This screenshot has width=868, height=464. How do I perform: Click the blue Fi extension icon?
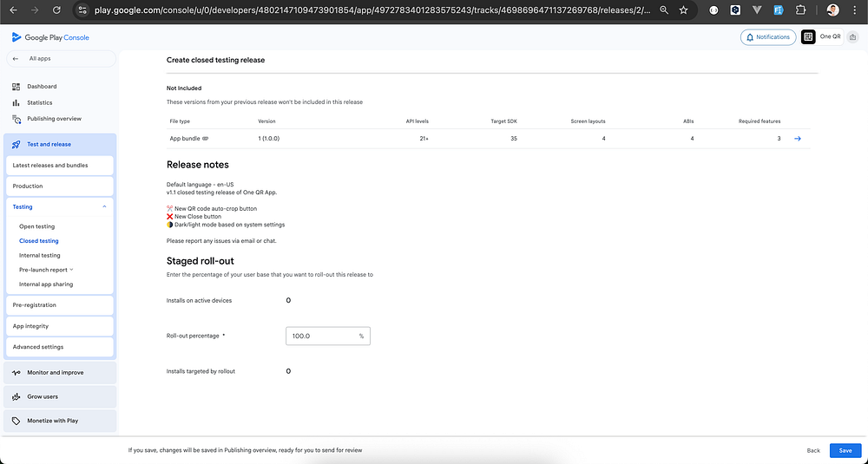coord(779,10)
